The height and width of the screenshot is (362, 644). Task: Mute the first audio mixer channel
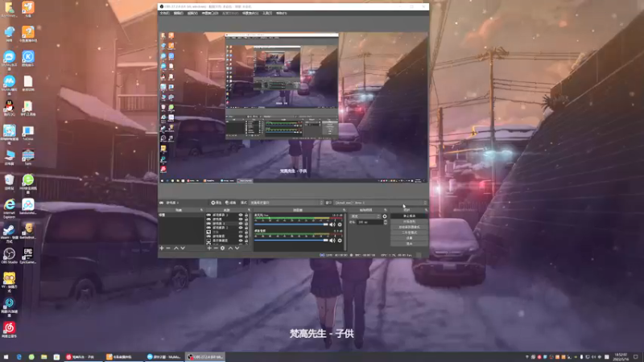coord(332,224)
